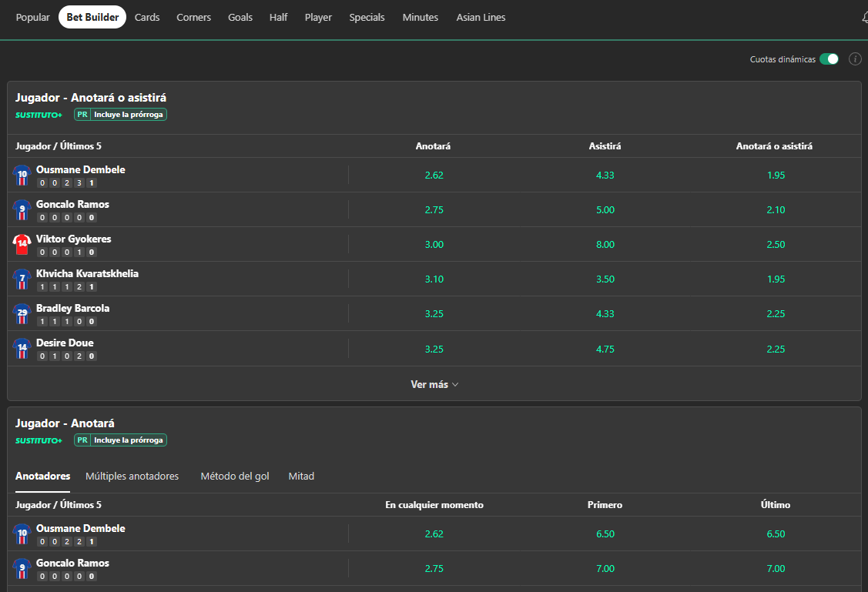
Task: Click the Viktor Gyokeres player name
Action: tap(74, 239)
